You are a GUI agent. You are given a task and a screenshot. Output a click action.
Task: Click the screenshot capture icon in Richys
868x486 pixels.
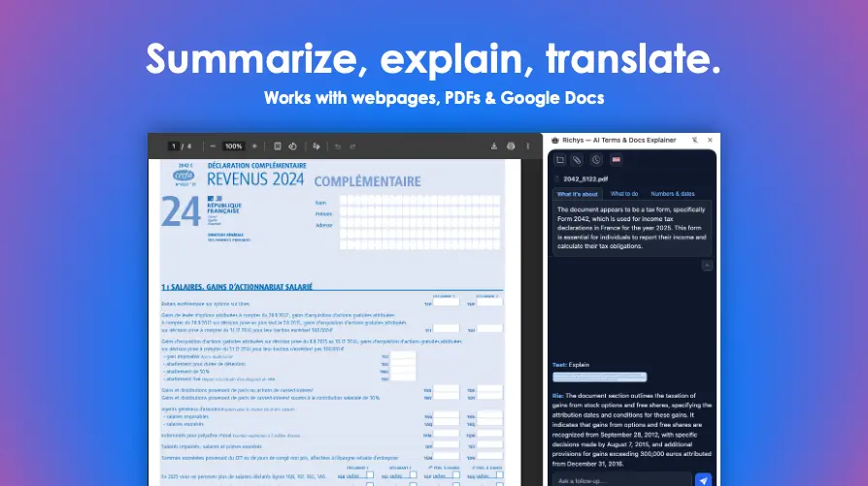(560, 160)
